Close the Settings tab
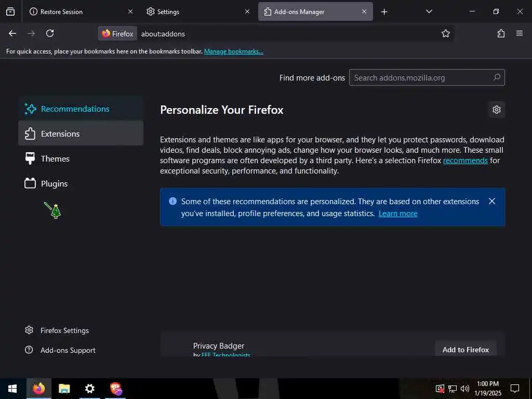The width and height of the screenshot is (532, 399). click(x=247, y=11)
